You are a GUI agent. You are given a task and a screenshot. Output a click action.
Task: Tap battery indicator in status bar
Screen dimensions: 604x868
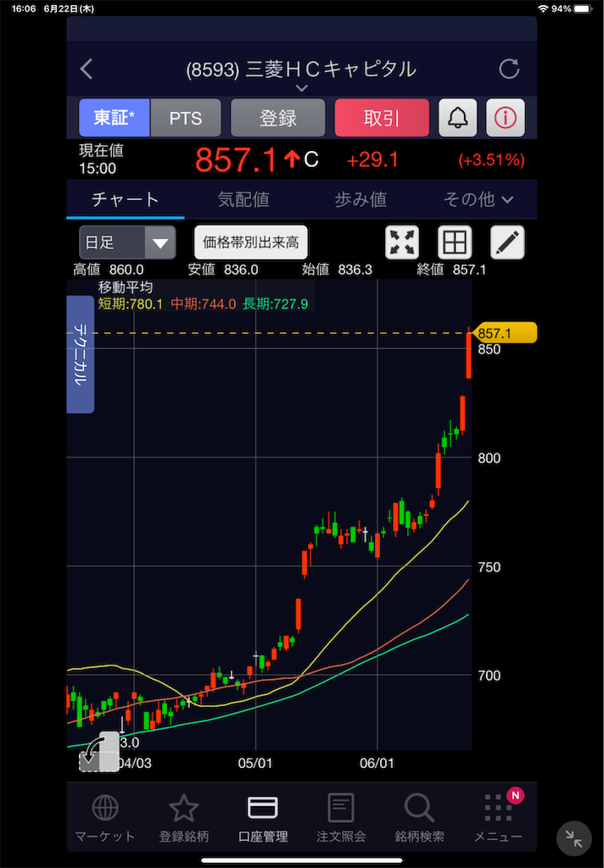pos(583,8)
